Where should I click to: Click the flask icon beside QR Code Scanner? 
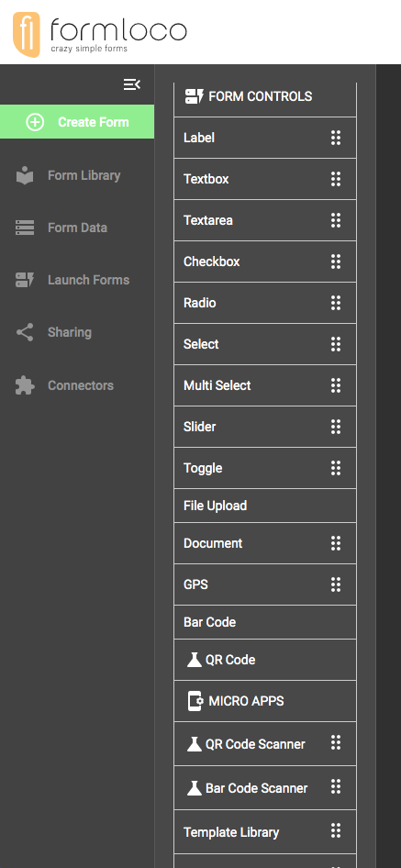[x=194, y=744]
